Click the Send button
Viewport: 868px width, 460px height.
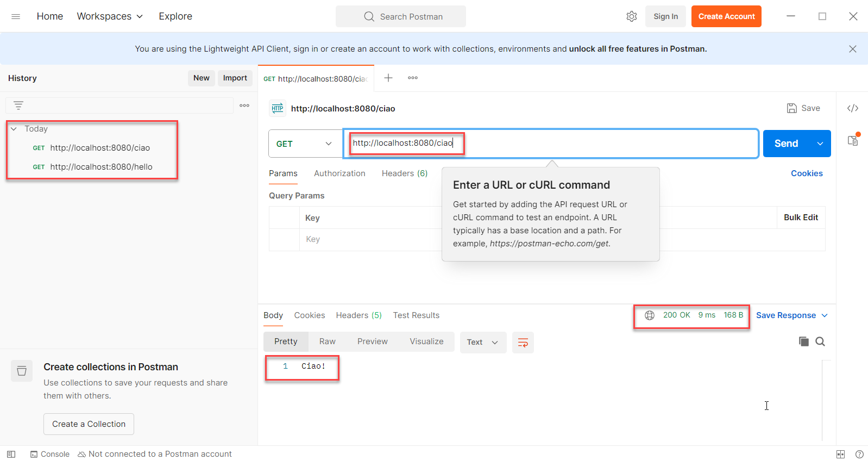tap(786, 144)
